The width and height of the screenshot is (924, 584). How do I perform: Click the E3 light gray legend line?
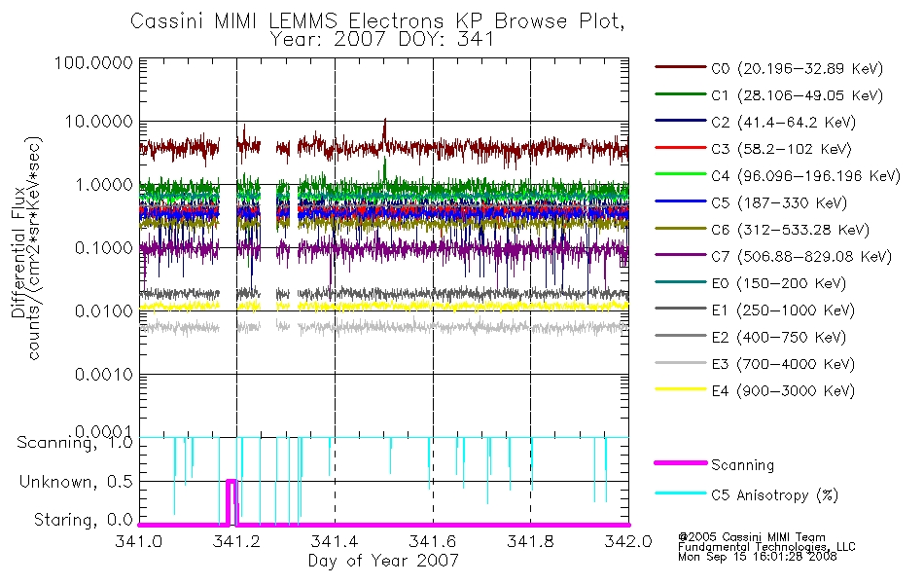[680, 363]
